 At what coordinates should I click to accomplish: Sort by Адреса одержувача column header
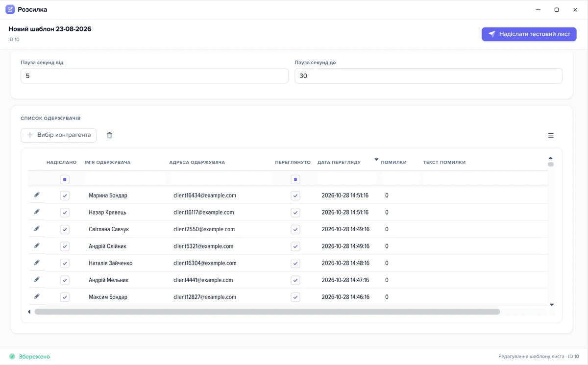[197, 162]
